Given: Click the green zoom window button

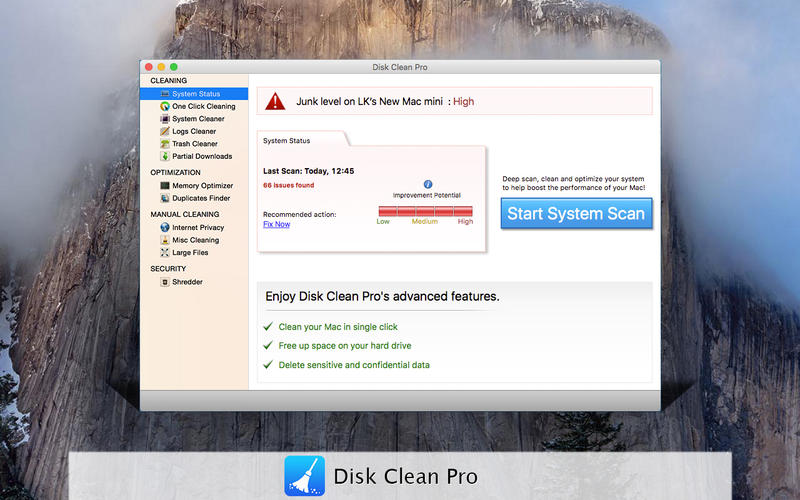Looking at the screenshot, I should (173, 67).
